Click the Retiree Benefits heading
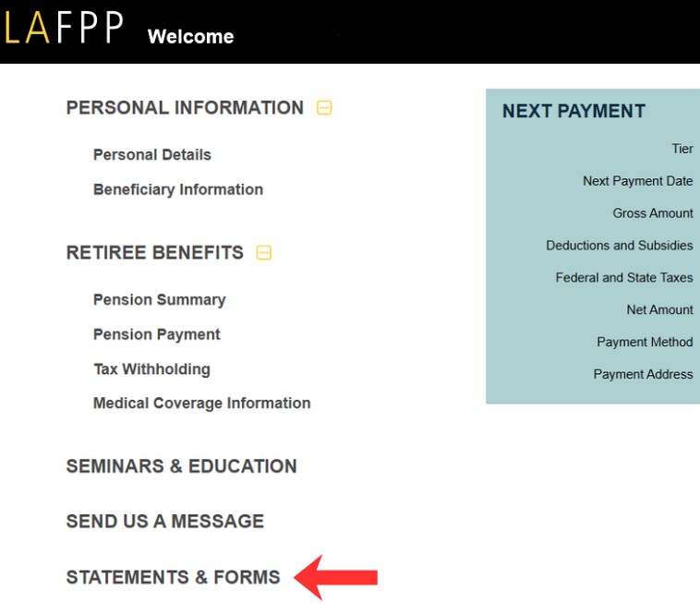 point(155,253)
